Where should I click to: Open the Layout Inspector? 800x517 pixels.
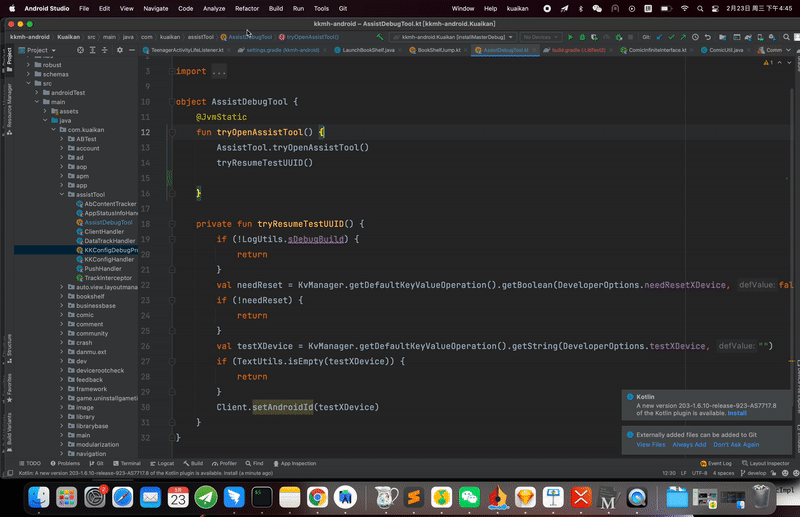tap(765, 463)
